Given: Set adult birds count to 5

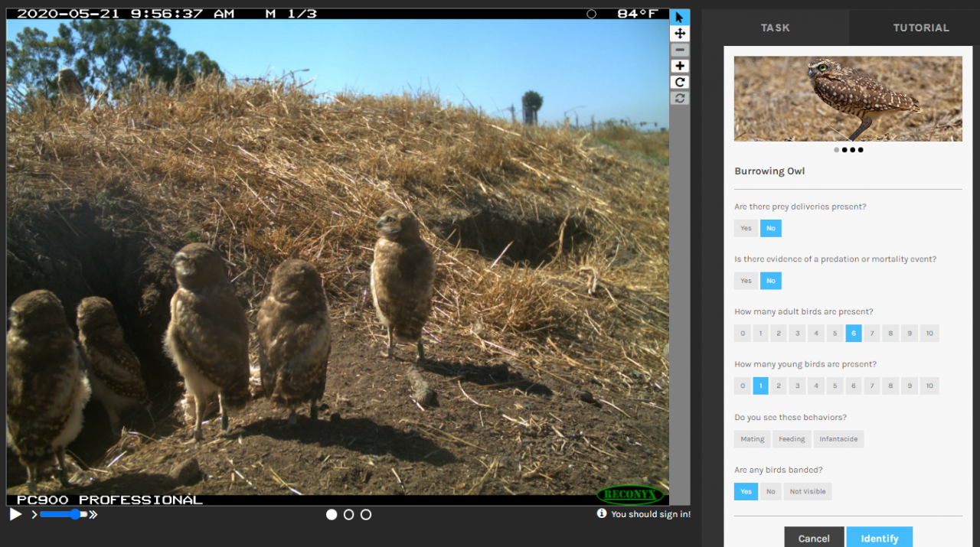Looking at the screenshot, I should coord(835,333).
